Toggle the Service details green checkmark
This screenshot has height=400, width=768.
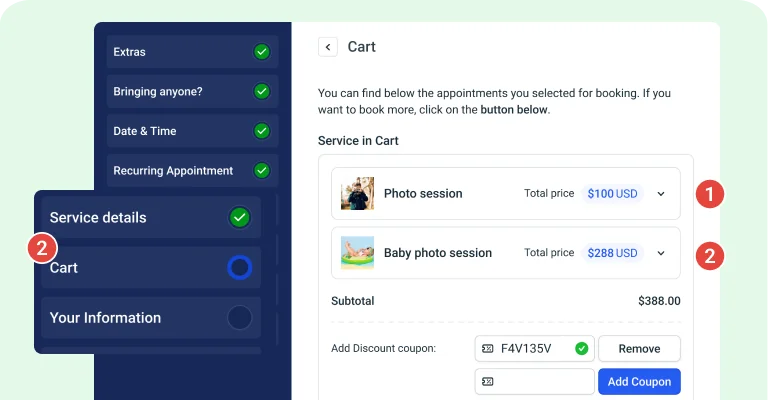pyautogui.click(x=240, y=217)
